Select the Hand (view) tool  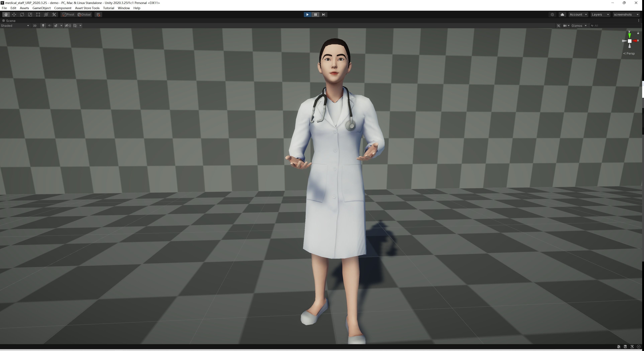click(x=6, y=15)
